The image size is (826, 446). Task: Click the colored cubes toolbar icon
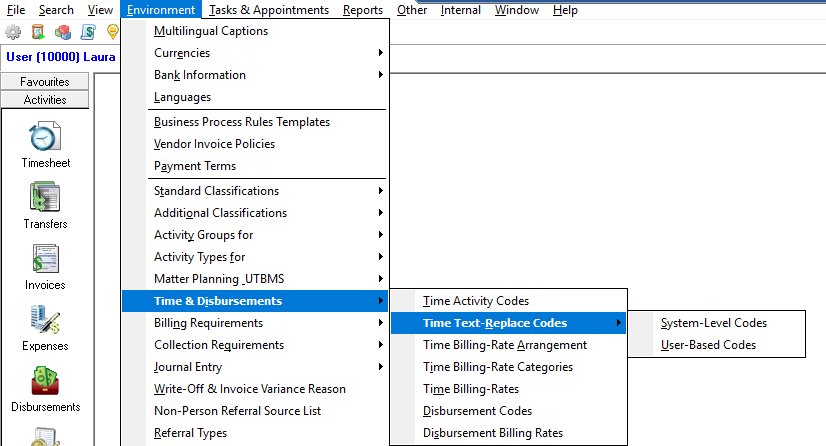63,33
